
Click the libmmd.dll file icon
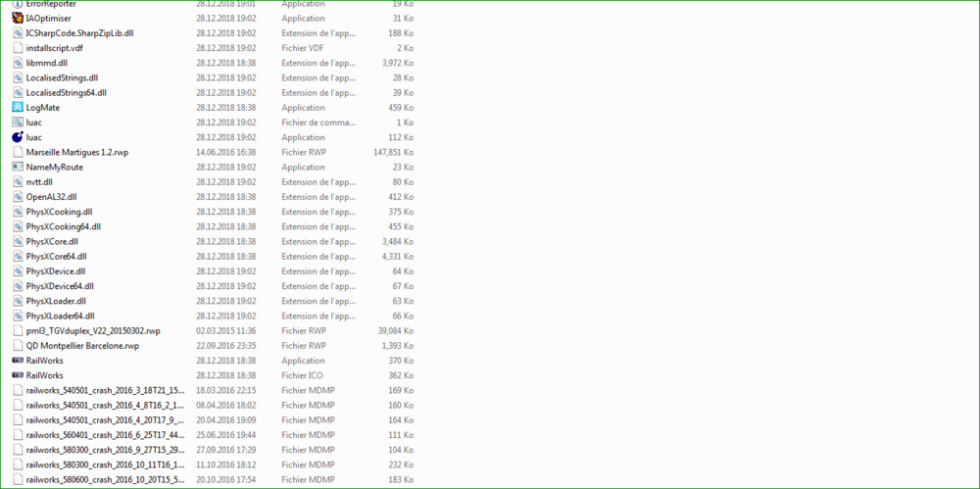coord(18,63)
